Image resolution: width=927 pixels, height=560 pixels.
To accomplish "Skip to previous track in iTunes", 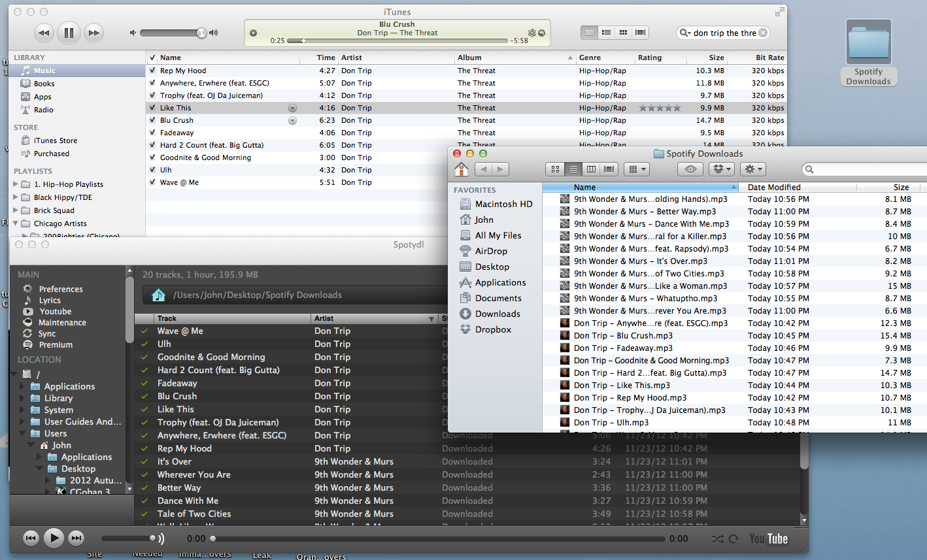I will [44, 33].
